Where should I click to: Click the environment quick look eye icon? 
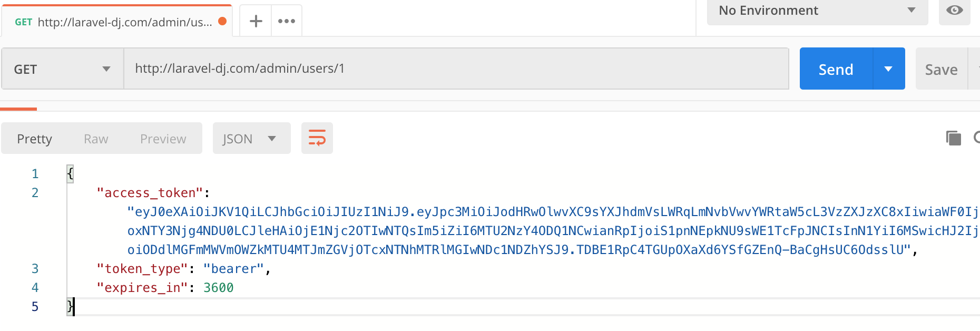click(954, 11)
